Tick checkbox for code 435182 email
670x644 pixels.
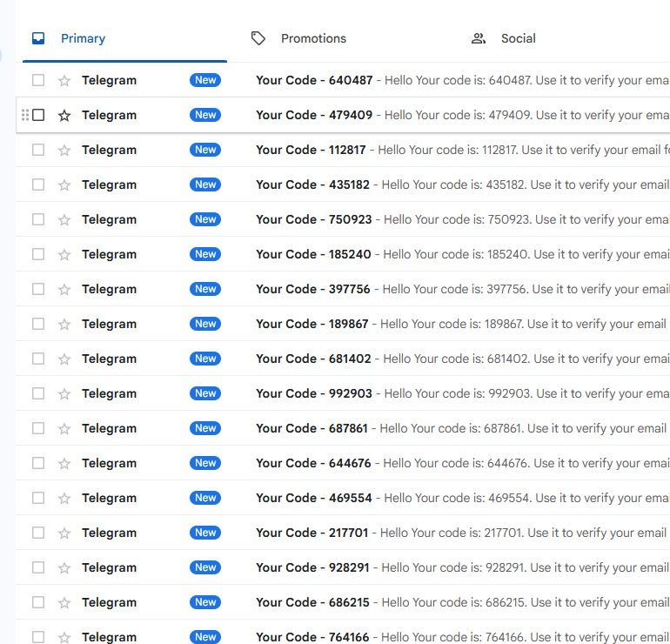point(38,184)
